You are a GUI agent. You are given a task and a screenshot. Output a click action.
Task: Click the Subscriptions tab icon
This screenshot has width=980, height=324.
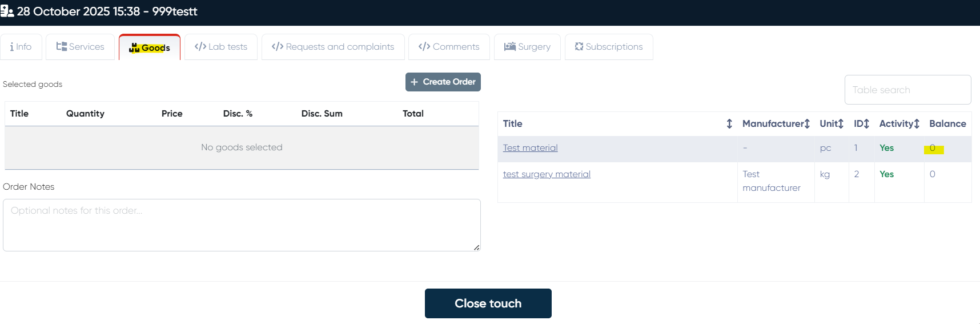point(579,46)
